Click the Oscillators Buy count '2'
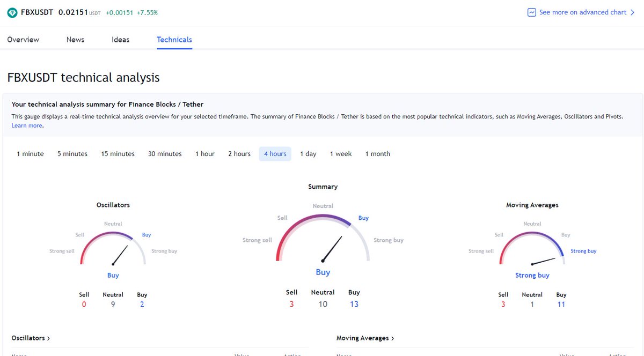Viewport: 644px width, 356px height. click(142, 305)
